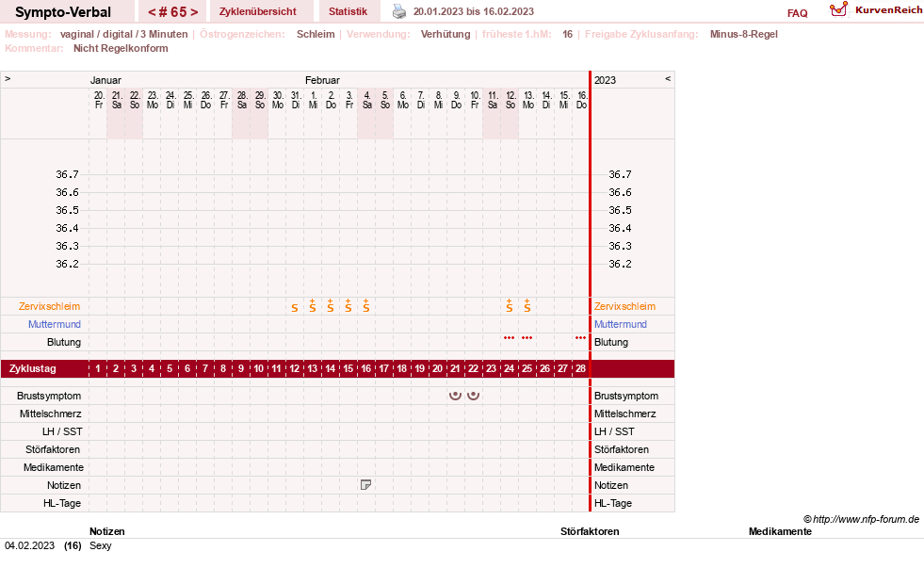Viewport: 924px width, 568px height.
Task: Click left HL-Tage row label
Action: click(62, 503)
